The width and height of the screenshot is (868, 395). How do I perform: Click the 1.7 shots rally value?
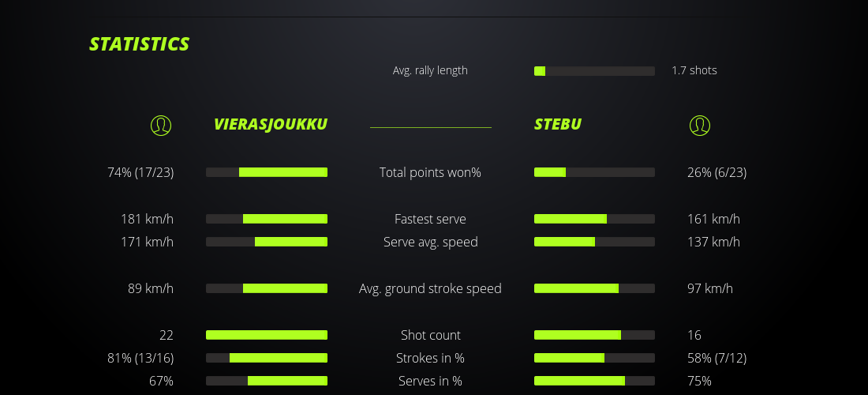pos(694,70)
